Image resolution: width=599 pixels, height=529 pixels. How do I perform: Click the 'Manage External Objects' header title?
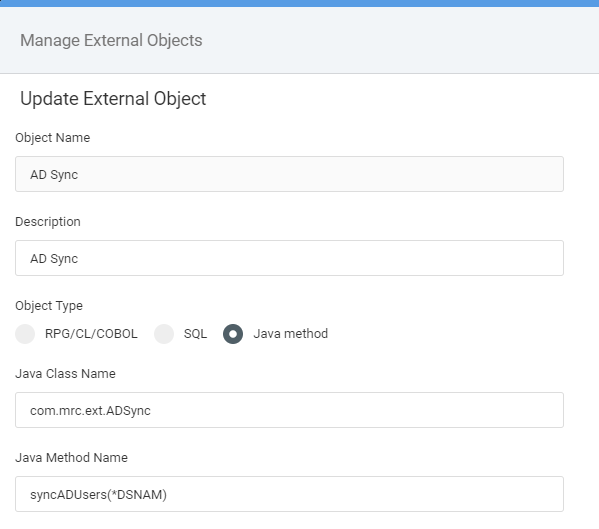click(111, 40)
